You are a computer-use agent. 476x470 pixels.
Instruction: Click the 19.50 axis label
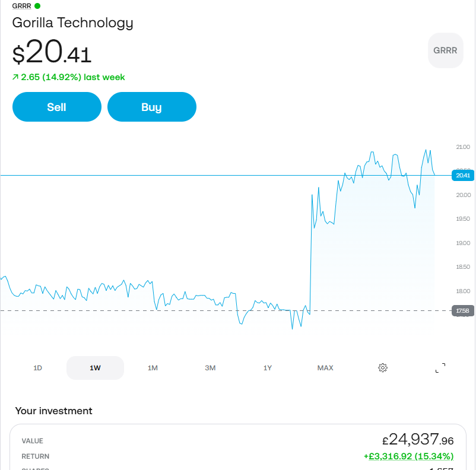click(x=463, y=219)
